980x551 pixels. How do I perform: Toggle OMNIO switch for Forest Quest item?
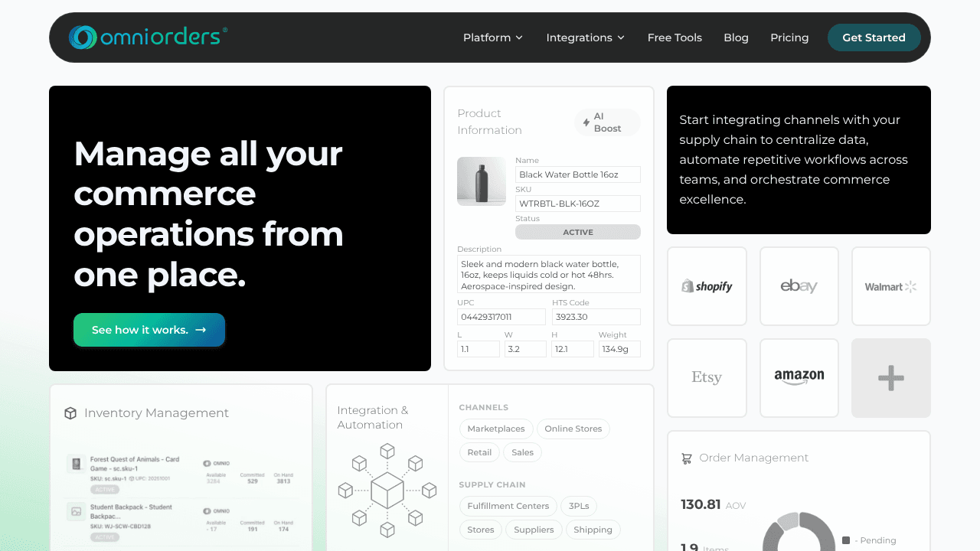tap(207, 463)
